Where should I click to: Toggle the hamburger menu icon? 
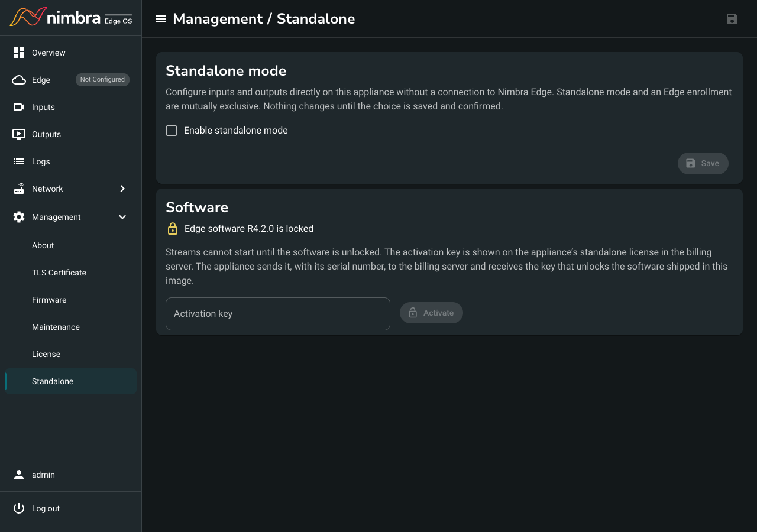(160, 19)
